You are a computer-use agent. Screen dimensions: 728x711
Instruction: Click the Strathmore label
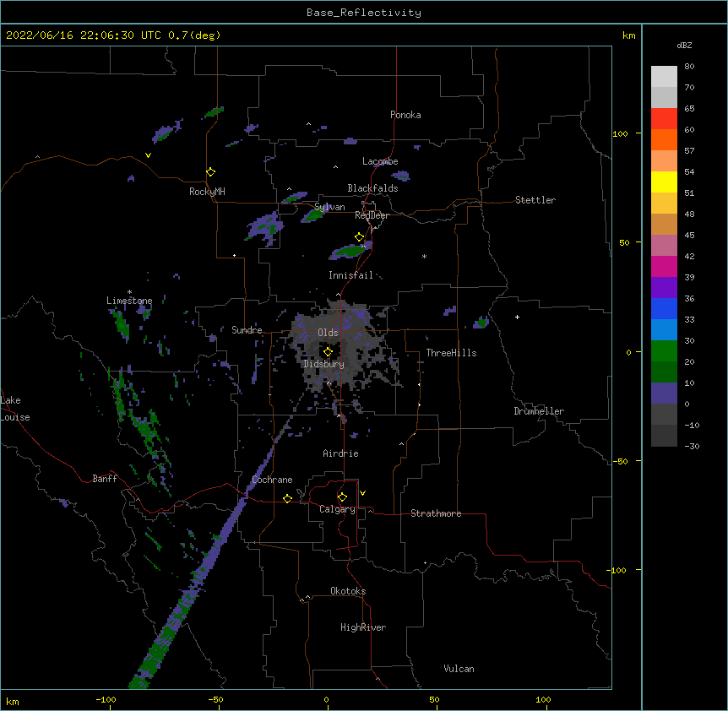pyautogui.click(x=436, y=513)
